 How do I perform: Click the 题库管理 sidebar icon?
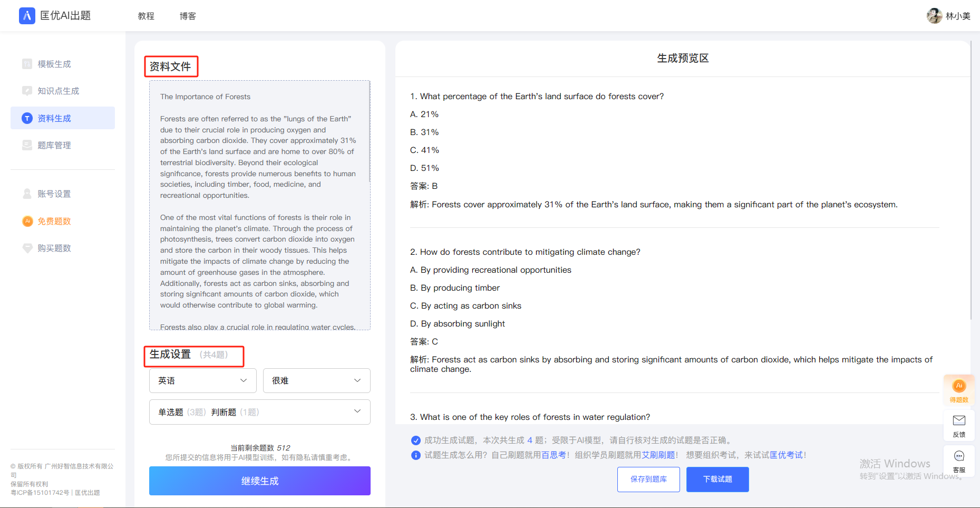point(27,145)
